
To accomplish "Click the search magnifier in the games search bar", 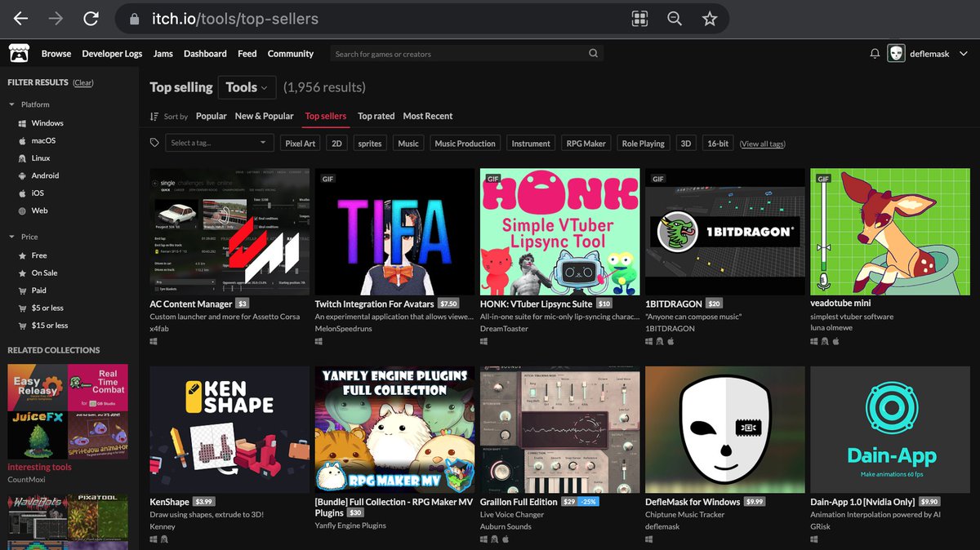I will 594,52.
